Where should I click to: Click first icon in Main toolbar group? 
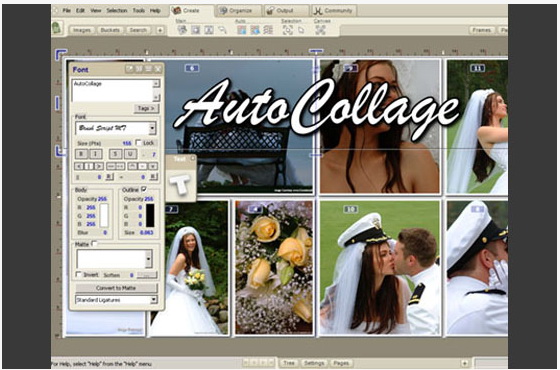[182, 30]
